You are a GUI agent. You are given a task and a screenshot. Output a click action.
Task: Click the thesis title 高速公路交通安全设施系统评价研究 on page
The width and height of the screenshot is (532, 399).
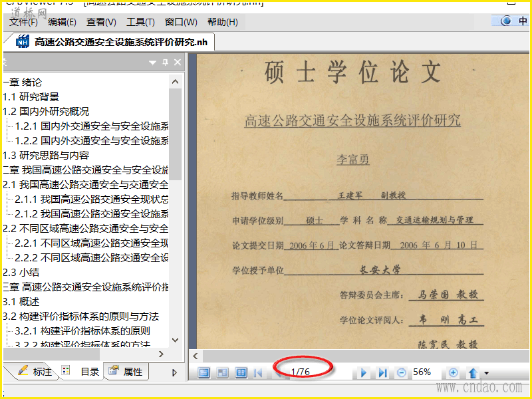coord(352,120)
